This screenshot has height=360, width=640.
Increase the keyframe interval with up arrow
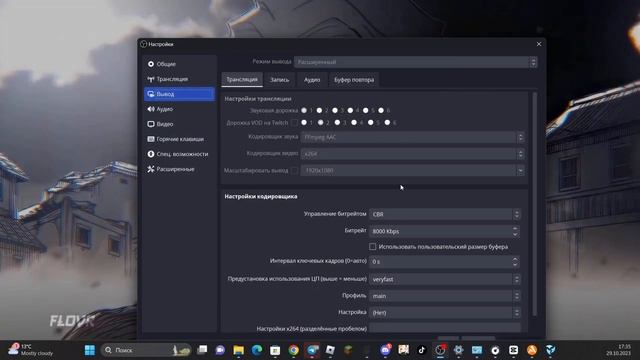coord(515,259)
